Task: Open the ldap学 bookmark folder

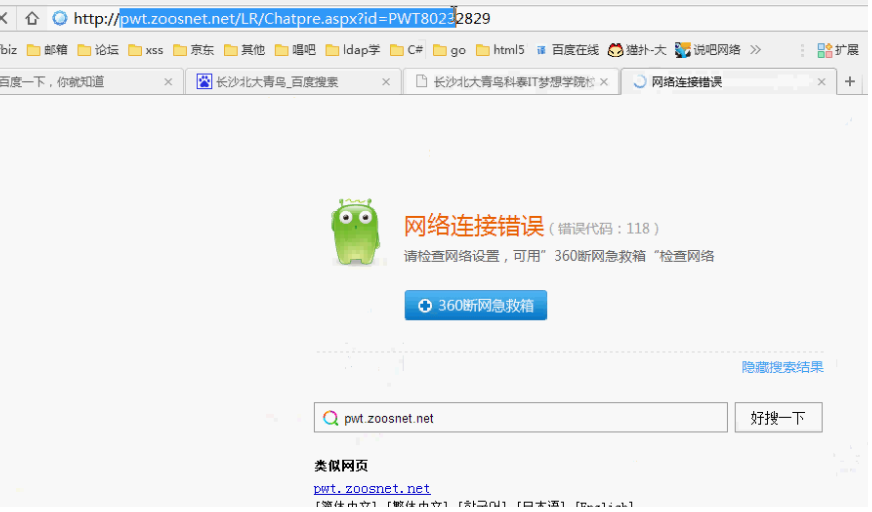Action: pos(353,50)
